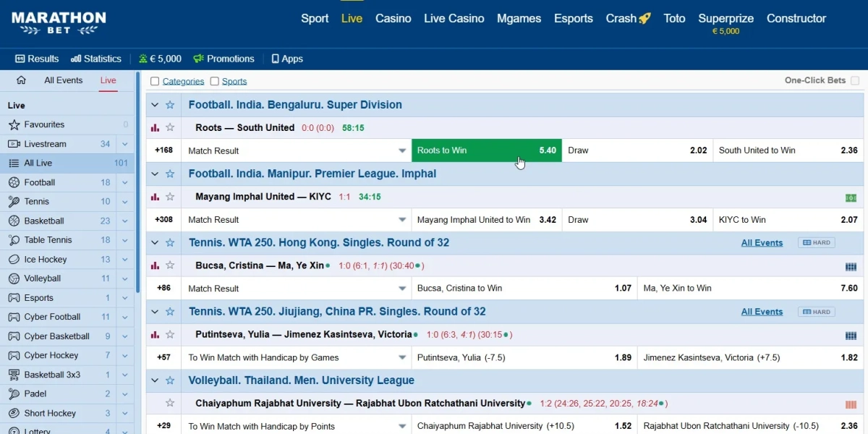Go to the Casino menu

pos(393,18)
